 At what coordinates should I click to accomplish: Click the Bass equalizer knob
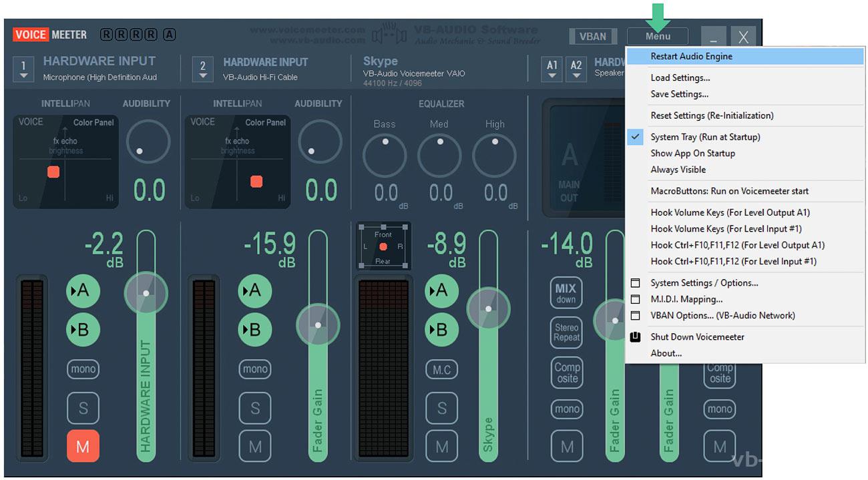coord(385,155)
